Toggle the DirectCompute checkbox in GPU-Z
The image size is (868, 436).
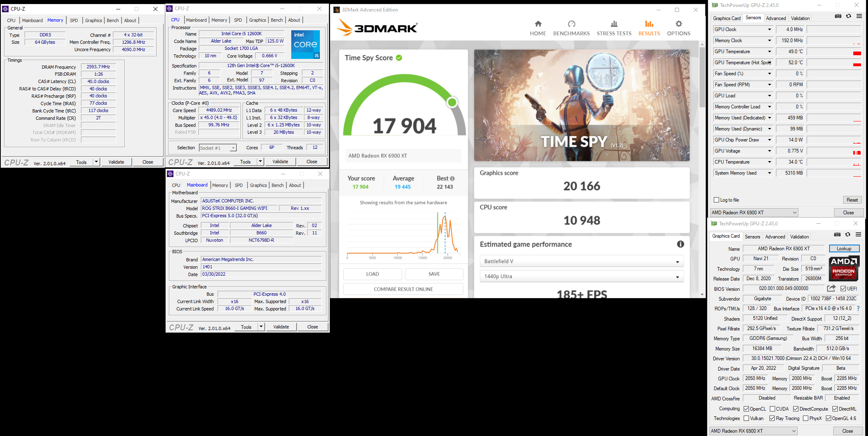point(796,409)
